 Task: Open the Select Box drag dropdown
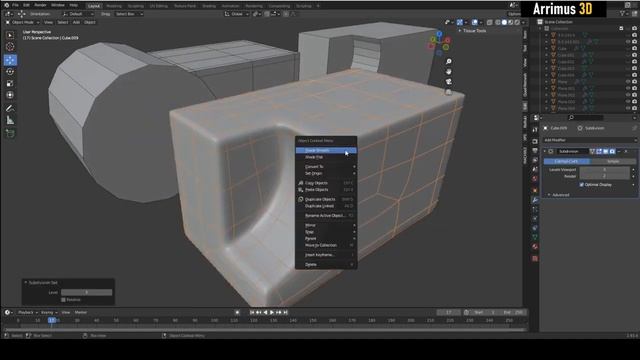coord(129,14)
